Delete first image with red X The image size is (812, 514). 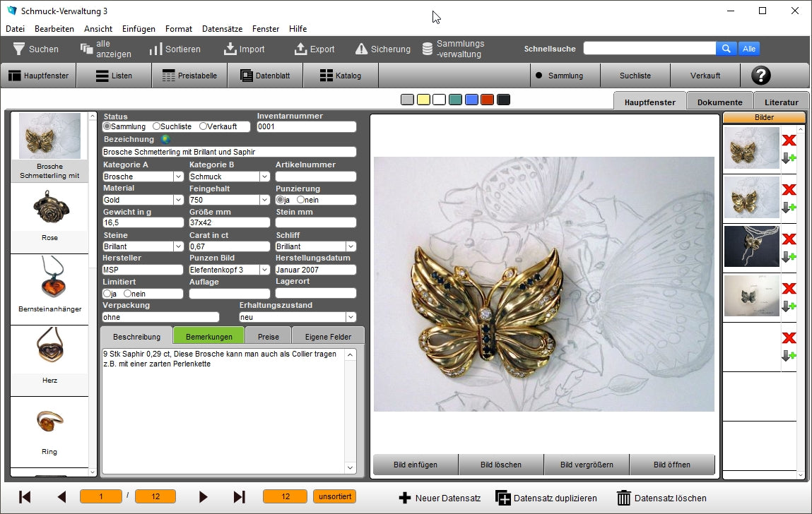tap(789, 141)
